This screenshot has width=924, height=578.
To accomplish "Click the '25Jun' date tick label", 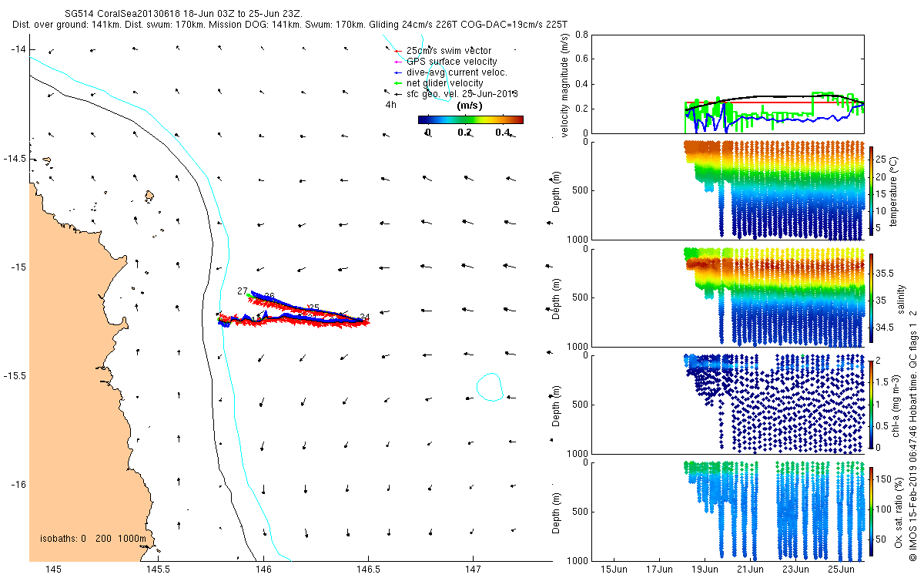I will click(842, 570).
